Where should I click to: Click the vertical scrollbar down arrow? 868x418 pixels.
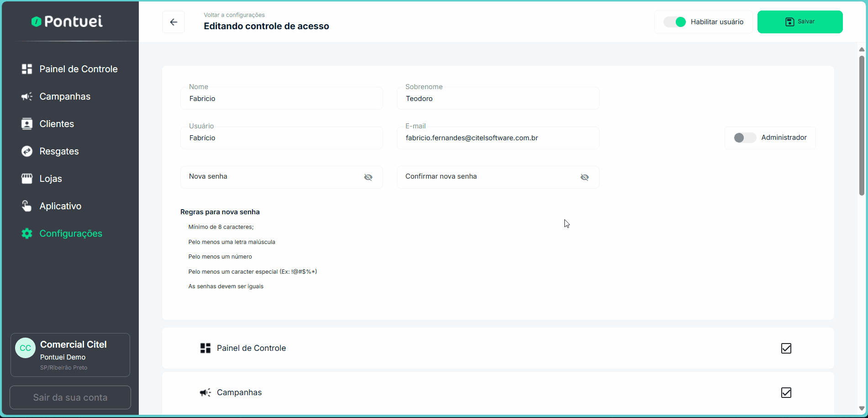[862, 408]
